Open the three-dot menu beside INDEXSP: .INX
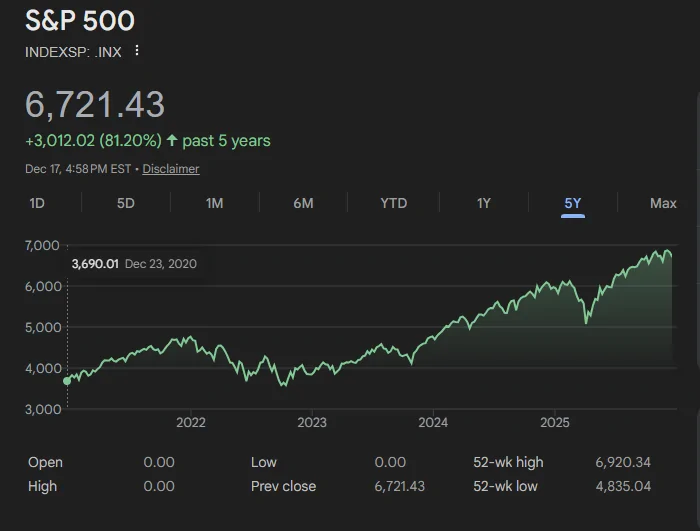 point(137,51)
